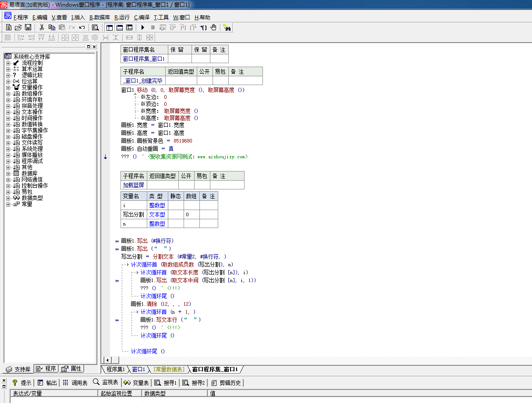This screenshot has width=532, height=403.
Task: Open the T.工具 menu
Action: (161, 18)
